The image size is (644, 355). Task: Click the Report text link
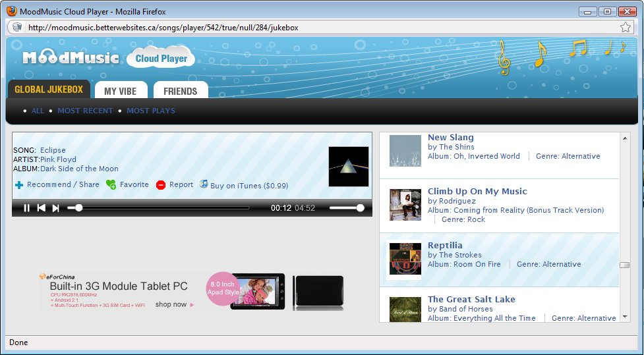click(181, 184)
